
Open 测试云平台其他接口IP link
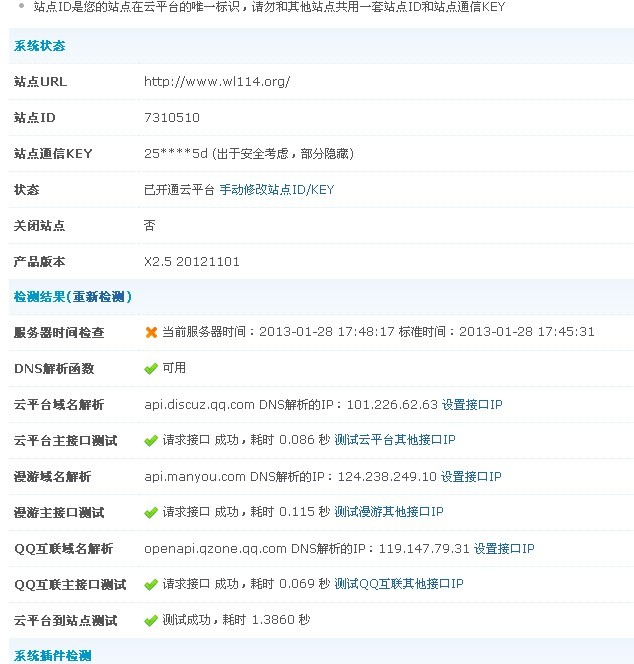pyautogui.click(x=395, y=440)
